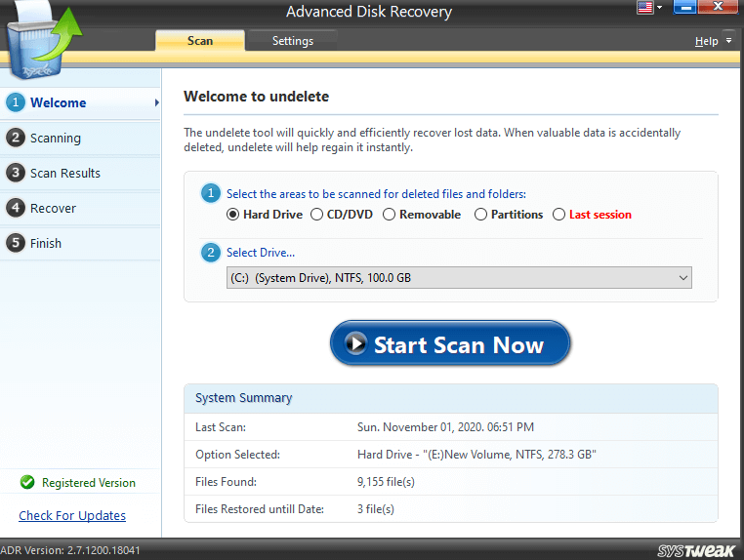Image resolution: width=744 pixels, height=560 pixels.
Task: Click the 'Welcome to undelete' heading
Action: tap(256, 97)
